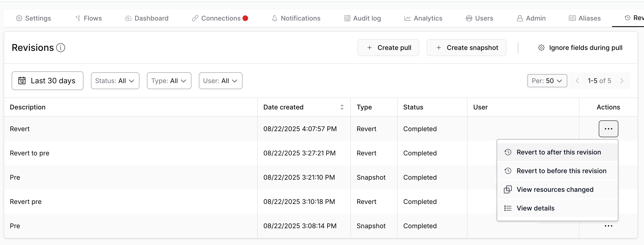This screenshot has height=245, width=644.
Task: Click the Users group icon
Action: point(469,18)
